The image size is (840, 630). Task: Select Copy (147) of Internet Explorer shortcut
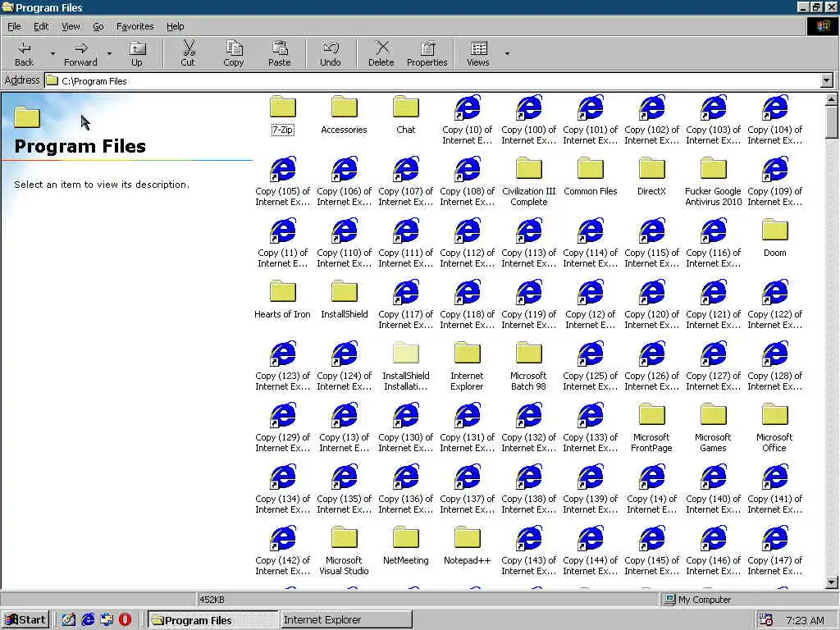click(774, 551)
